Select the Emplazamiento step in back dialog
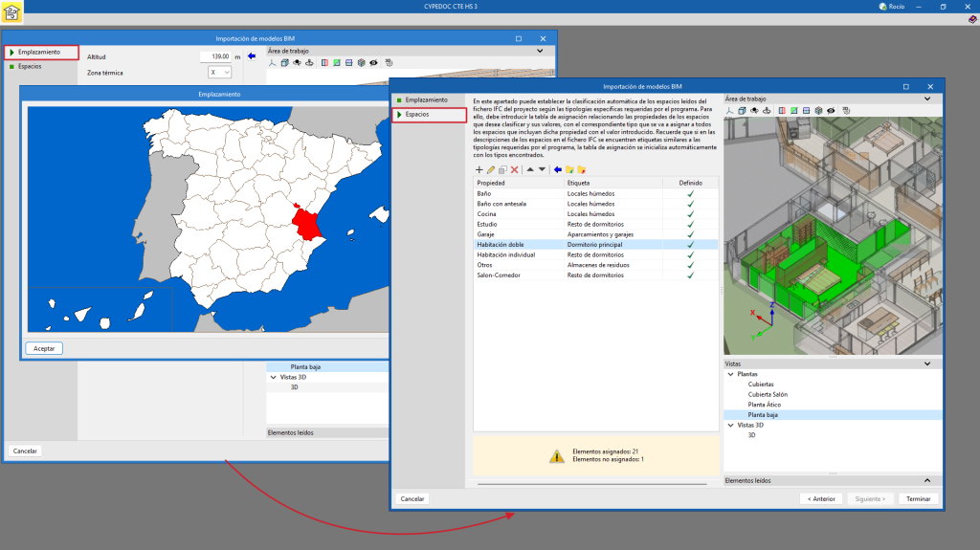This screenshot has height=550, width=980. tap(39, 52)
